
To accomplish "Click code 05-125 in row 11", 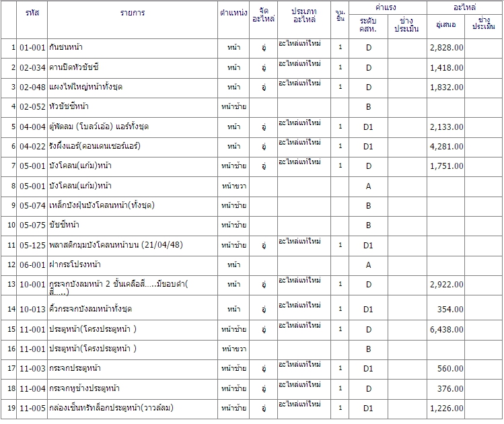I will (x=32, y=245).
